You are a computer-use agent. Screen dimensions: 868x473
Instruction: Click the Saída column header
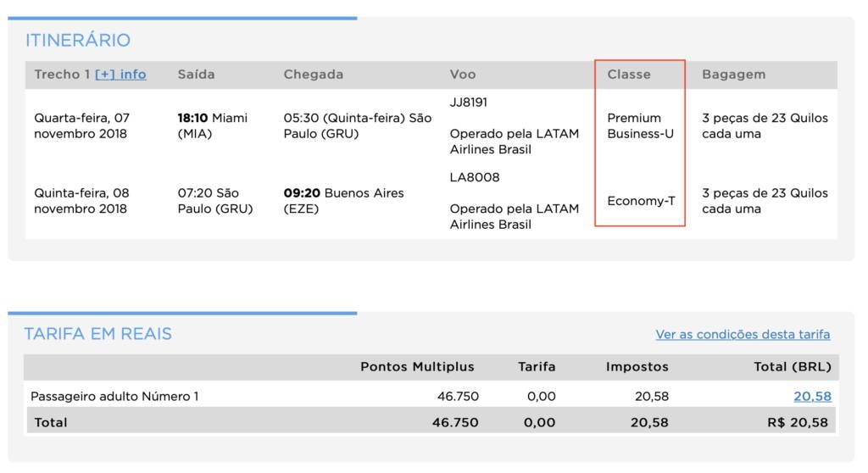click(x=196, y=75)
